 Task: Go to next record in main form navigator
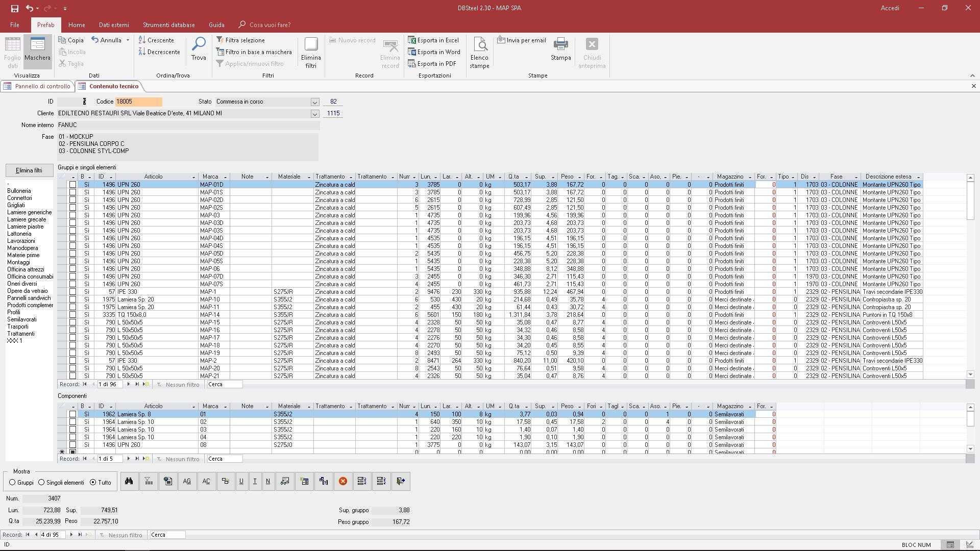(x=71, y=535)
